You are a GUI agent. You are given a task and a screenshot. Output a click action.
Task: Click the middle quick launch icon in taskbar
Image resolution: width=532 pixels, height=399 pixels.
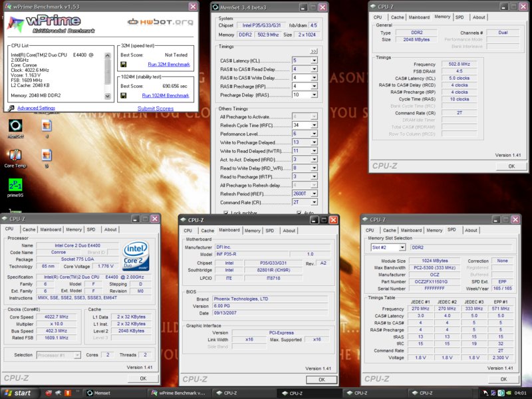58,393
